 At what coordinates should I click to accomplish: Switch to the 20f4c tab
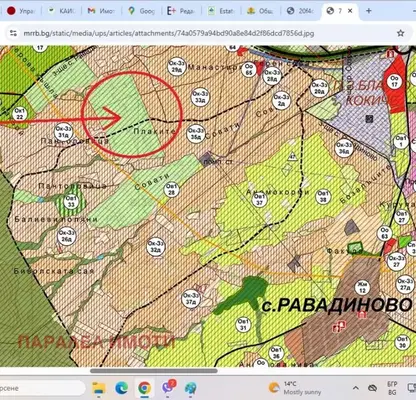[301, 11]
